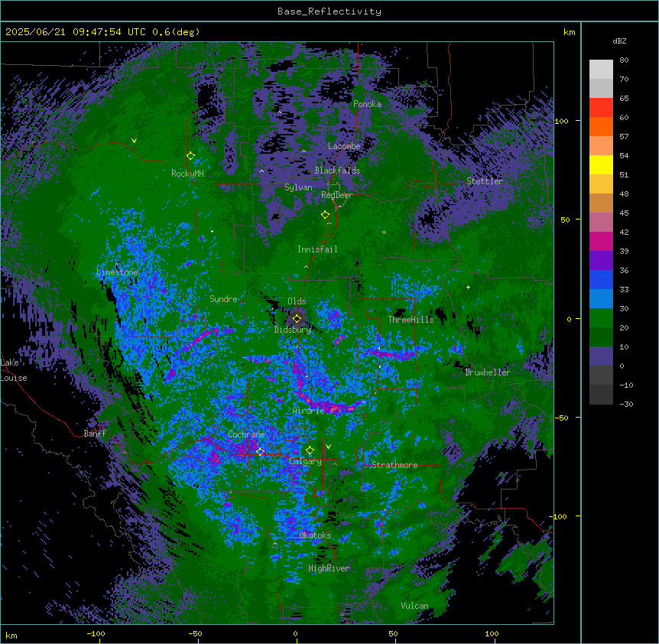Viewport: 659px width, 644px height.
Task: Click the Didsbury city label
Action: click(x=293, y=330)
